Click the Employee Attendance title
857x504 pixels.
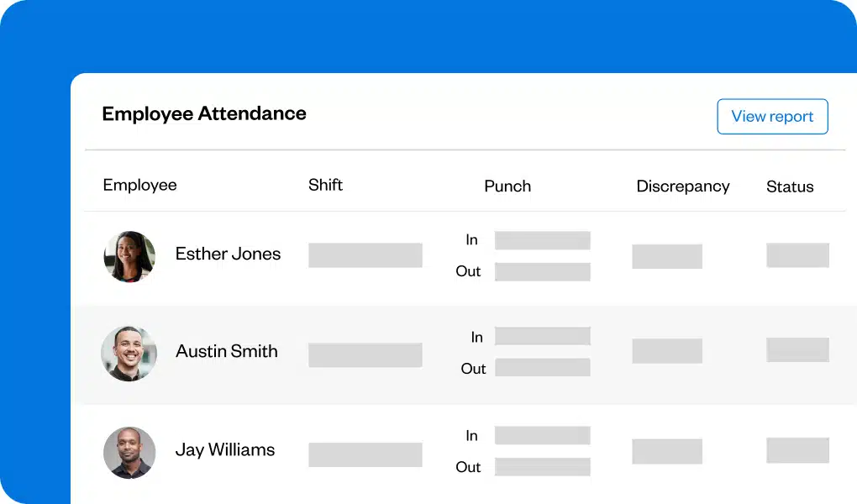pyautogui.click(x=203, y=113)
